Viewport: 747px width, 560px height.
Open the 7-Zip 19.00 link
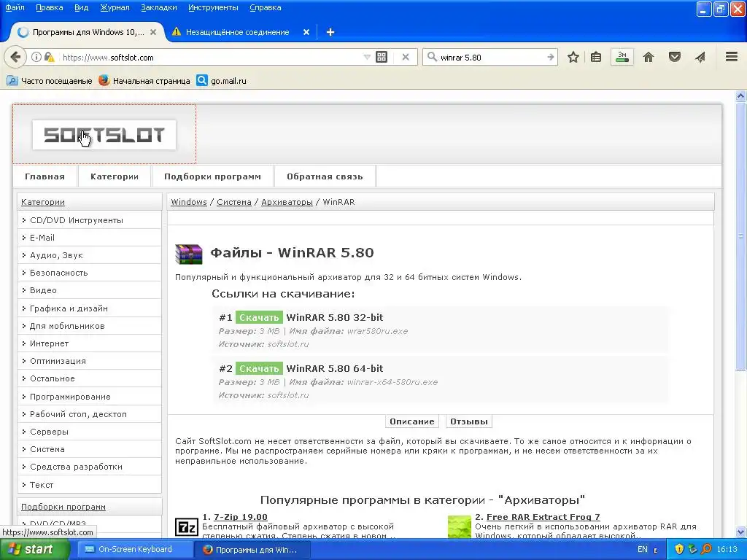pyautogui.click(x=241, y=517)
